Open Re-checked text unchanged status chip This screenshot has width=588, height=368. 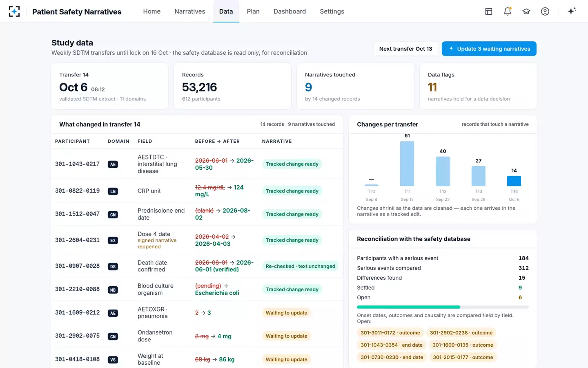pyautogui.click(x=301, y=266)
